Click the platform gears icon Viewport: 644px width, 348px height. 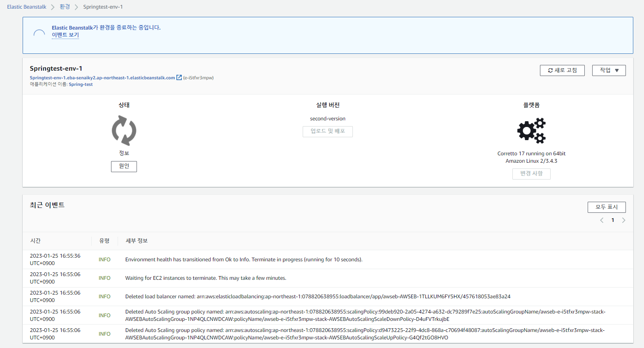click(x=531, y=130)
